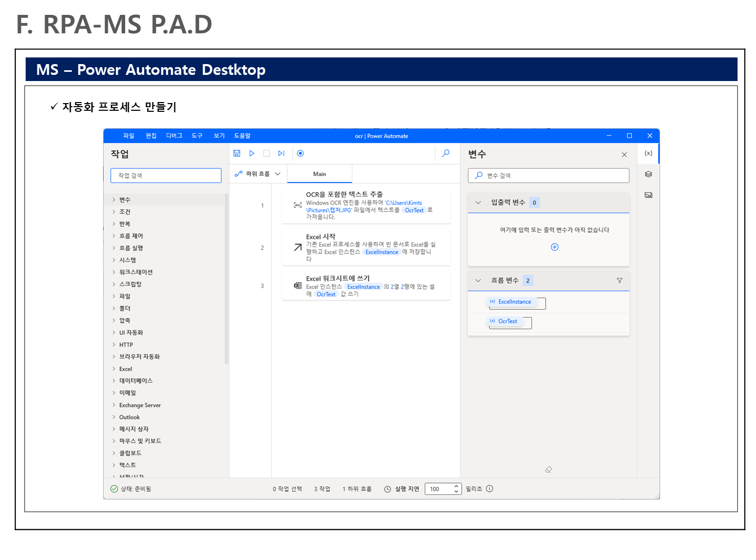Click the 1 하위 흐름 status bar text
756x560 pixels.
[357, 489]
